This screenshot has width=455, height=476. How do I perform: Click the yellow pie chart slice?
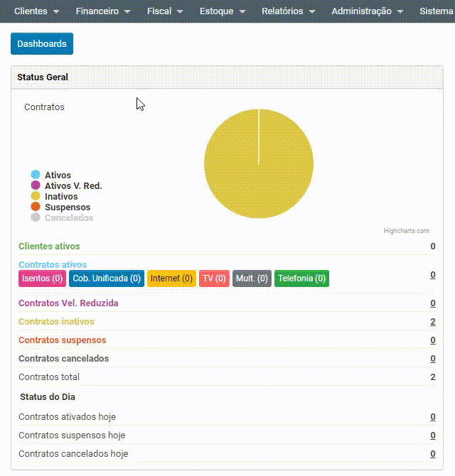[259, 164]
